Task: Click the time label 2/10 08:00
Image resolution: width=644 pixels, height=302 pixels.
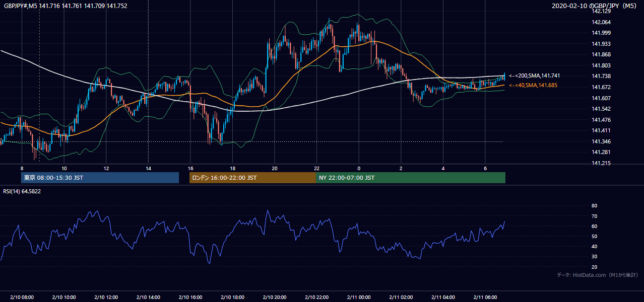Action: pyautogui.click(x=22, y=297)
